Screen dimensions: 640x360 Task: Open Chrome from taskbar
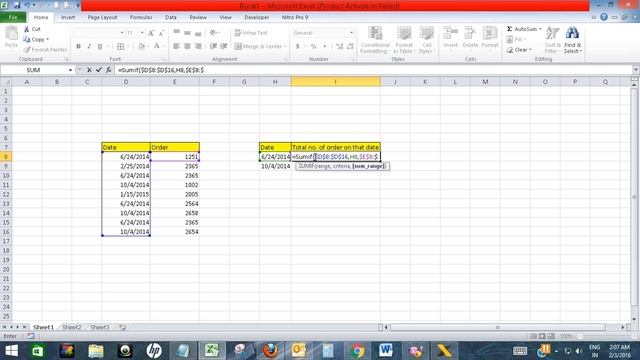(x=358, y=351)
